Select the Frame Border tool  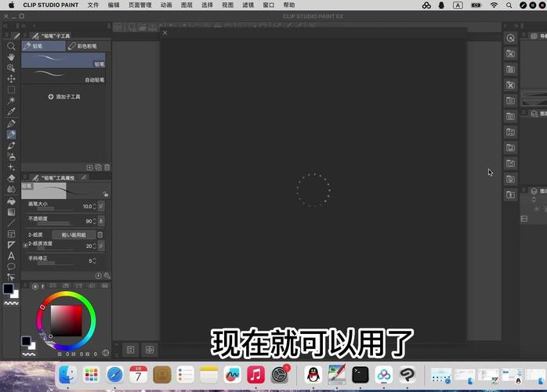coord(11,234)
